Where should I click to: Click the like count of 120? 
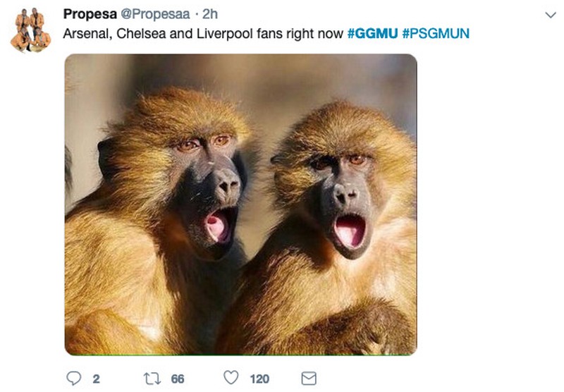(x=259, y=379)
